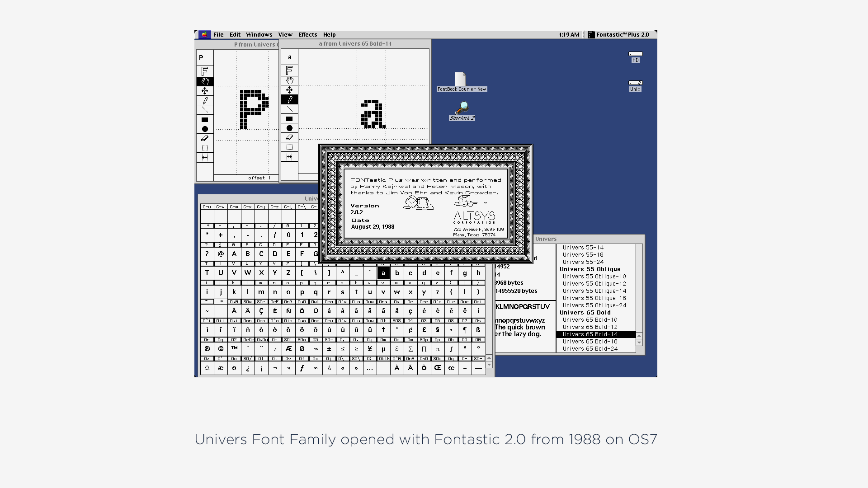Select Univers 55 Oblique-12 in font list
This screenshot has height=488, width=868.
[x=594, y=284]
